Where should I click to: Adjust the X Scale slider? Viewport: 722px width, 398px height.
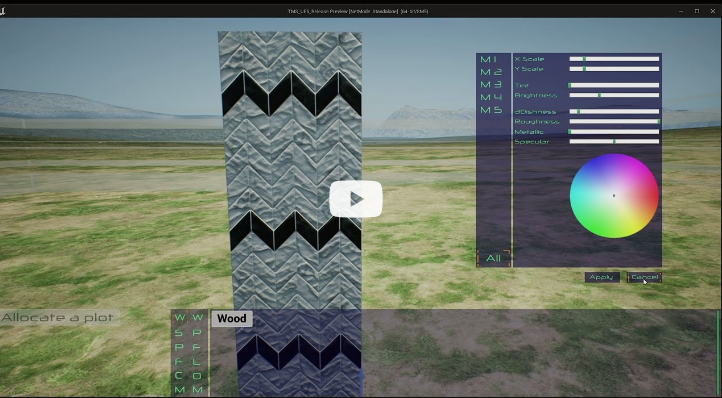click(614, 59)
